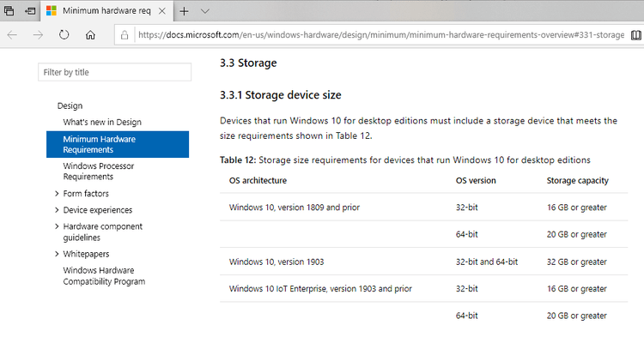The width and height of the screenshot is (644, 343).
Task: Select Minimum Hardware Requirements sidebar item
Action: click(118, 144)
